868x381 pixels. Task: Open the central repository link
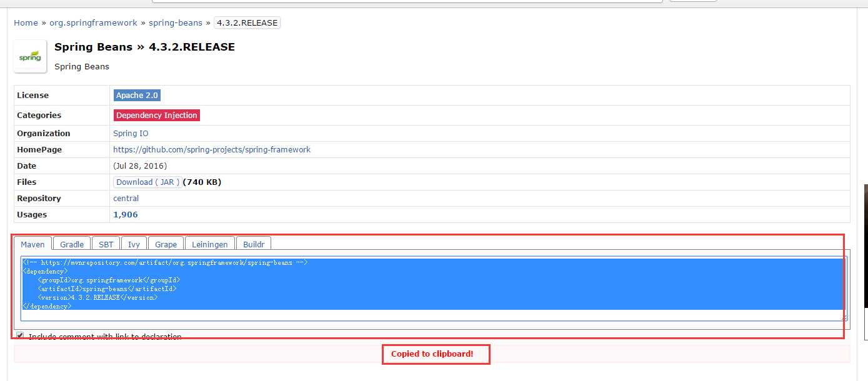[x=126, y=199]
